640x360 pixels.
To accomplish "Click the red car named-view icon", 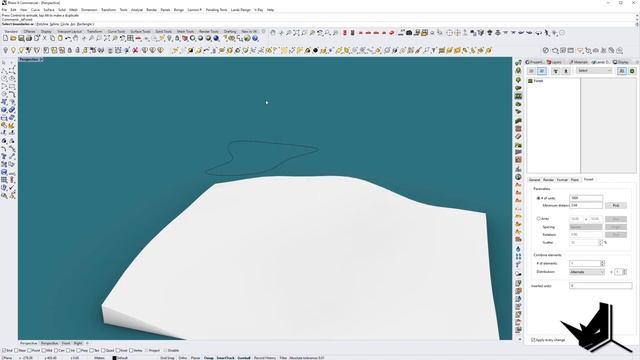I will tap(138, 38).
